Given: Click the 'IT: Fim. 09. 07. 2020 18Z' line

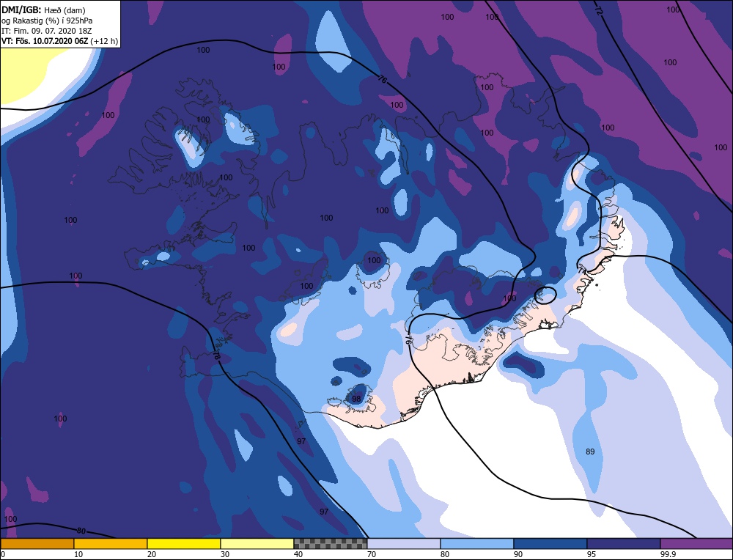Looking at the screenshot, I should [x=47, y=31].
